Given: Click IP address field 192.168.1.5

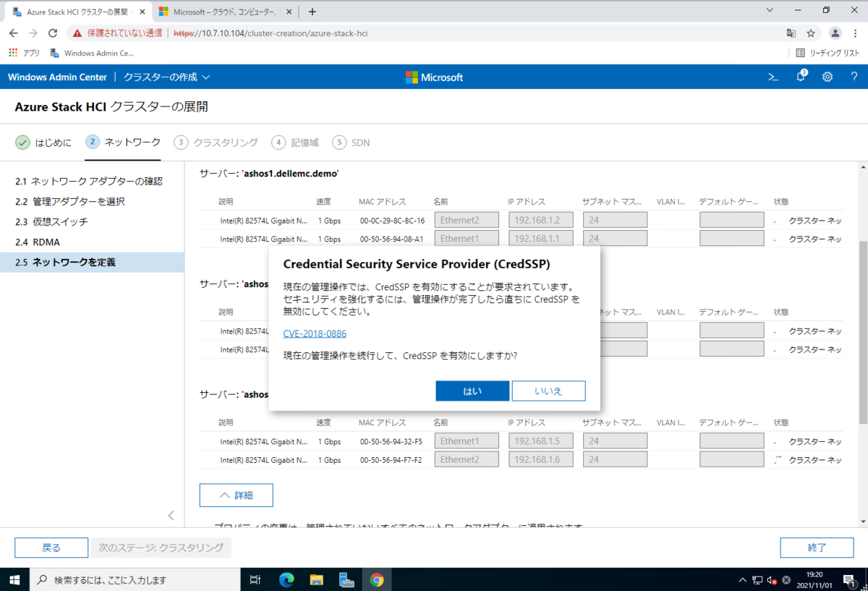Looking at the screenshot, I should (541, 441).
